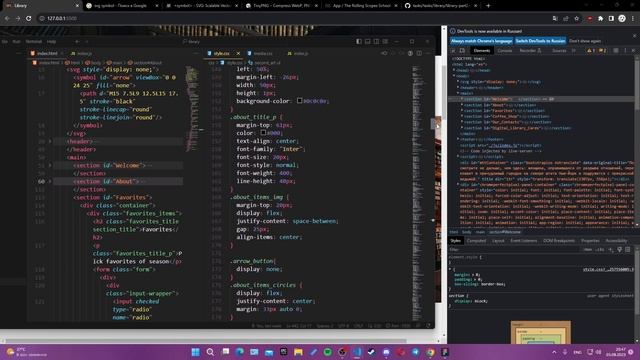Expand section id Coffee_Shop in DOM tree
The height and width of the screenshot is (360, 640).
(x=462, y=116)
